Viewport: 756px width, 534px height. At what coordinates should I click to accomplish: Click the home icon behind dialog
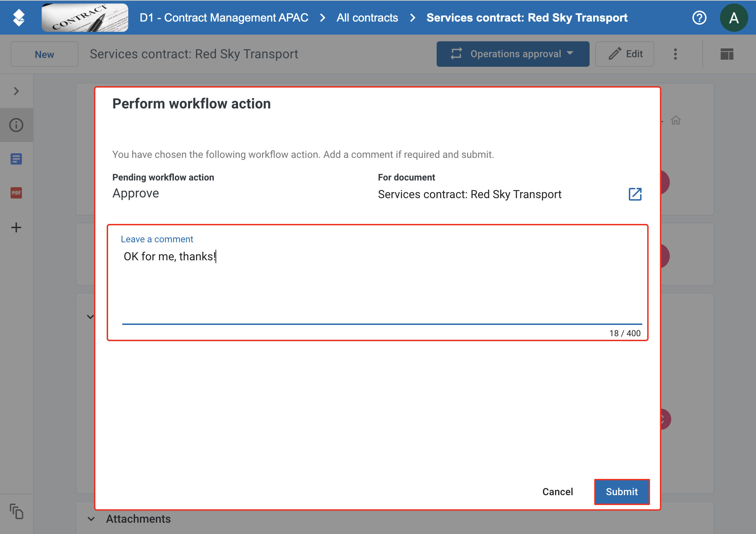point(676,120)
